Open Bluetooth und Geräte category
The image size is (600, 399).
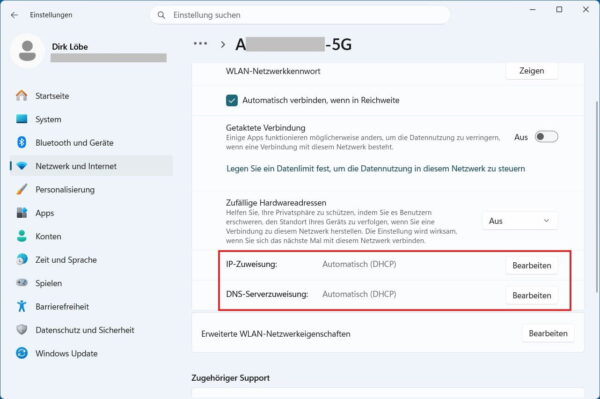pyautogui.click(x=91, y=142)
